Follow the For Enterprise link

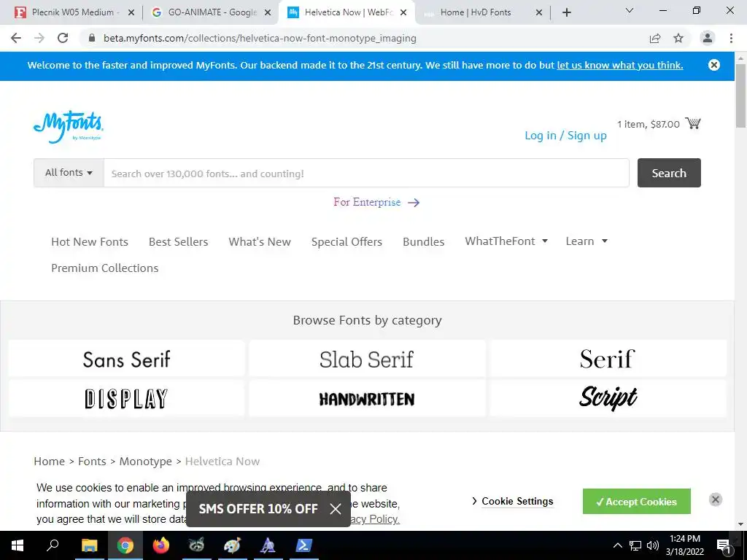pos(376,203)
